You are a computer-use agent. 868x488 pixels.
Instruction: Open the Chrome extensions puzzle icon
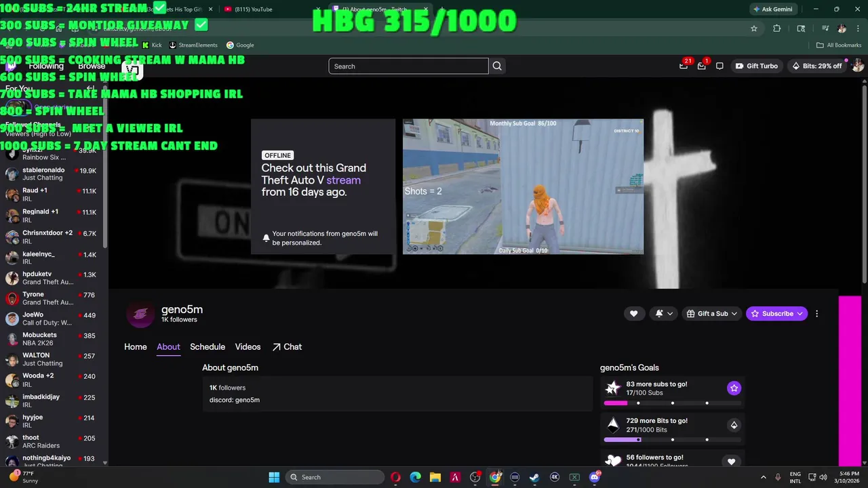click(x=776, y=28)
